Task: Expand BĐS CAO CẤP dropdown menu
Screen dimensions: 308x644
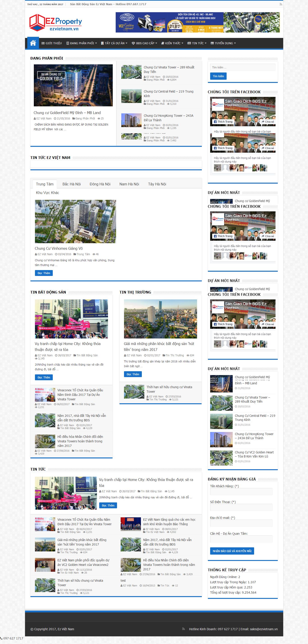Action: point(144,43)
